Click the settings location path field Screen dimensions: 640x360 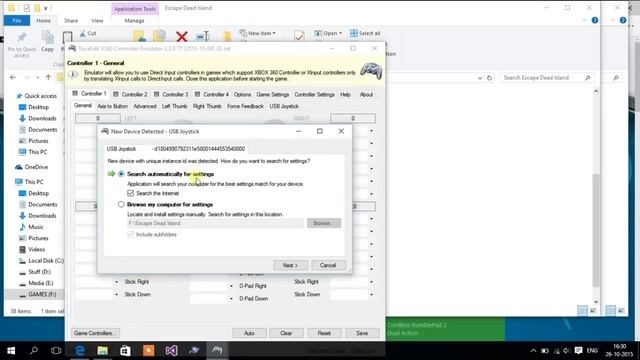point(216,223)
